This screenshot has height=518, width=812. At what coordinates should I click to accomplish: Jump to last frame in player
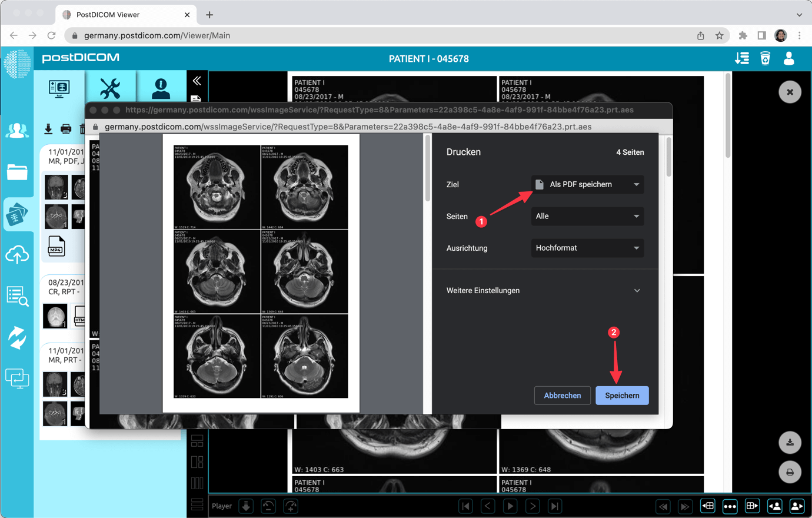point(555,506)
